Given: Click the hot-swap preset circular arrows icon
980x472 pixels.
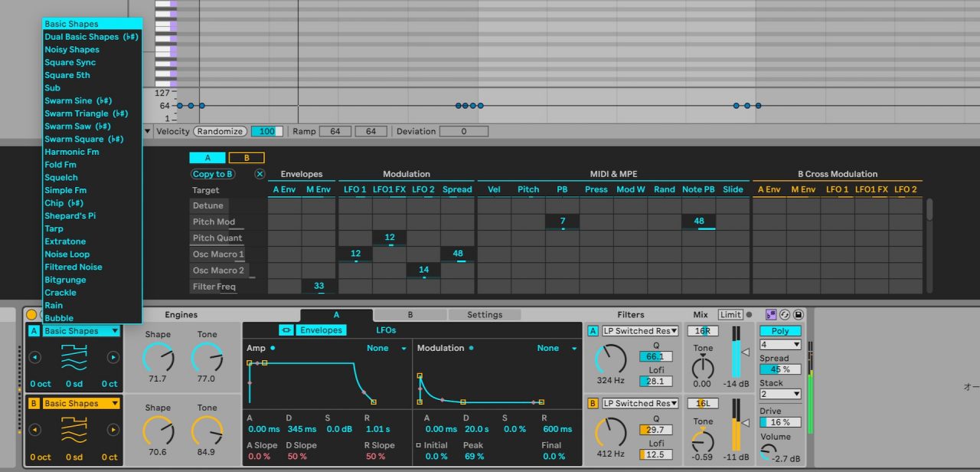Looking at the screenshot, I should pyautogui.click(x=784, y=315).
